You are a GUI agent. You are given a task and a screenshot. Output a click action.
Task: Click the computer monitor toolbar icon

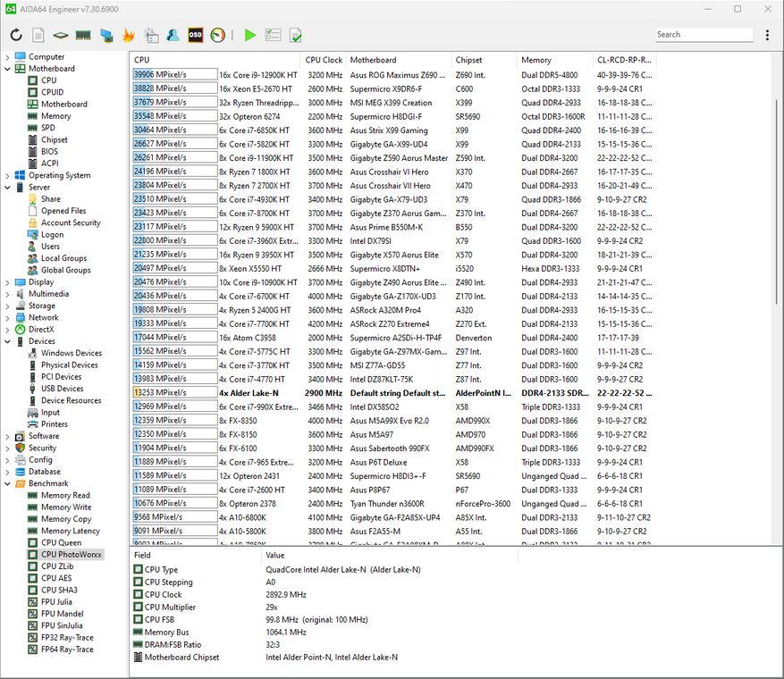[106, 35]
